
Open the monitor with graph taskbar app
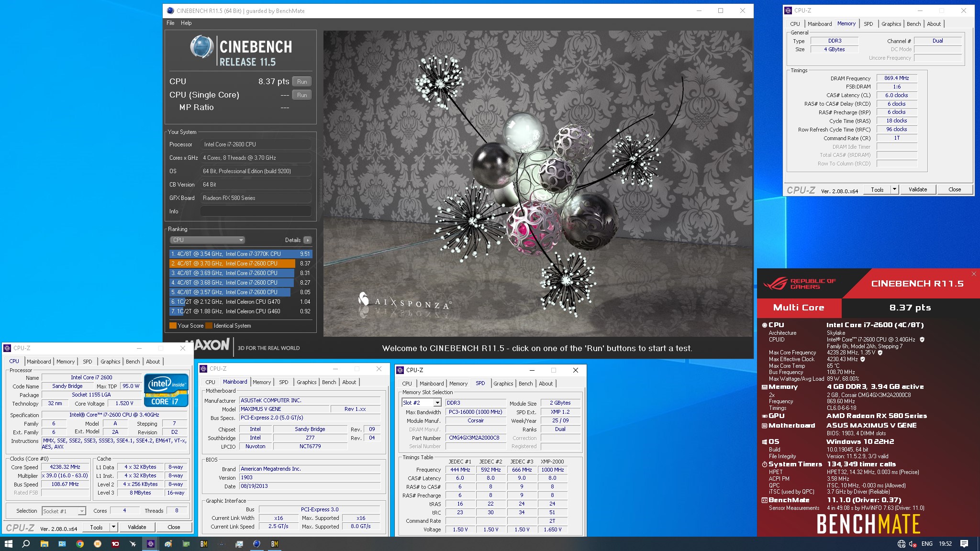pos(239,544)
